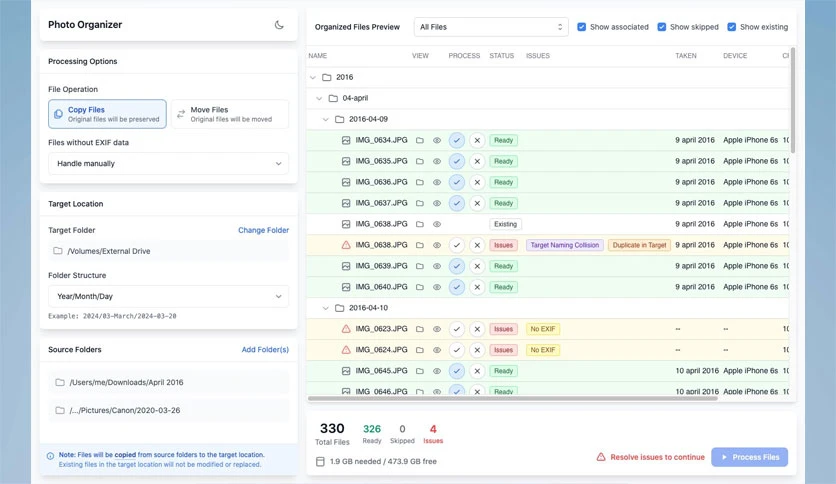836x484 pixels.
Task: Toggle process checkmark for IMG_0640.JPG
Action: pos(456,287)
